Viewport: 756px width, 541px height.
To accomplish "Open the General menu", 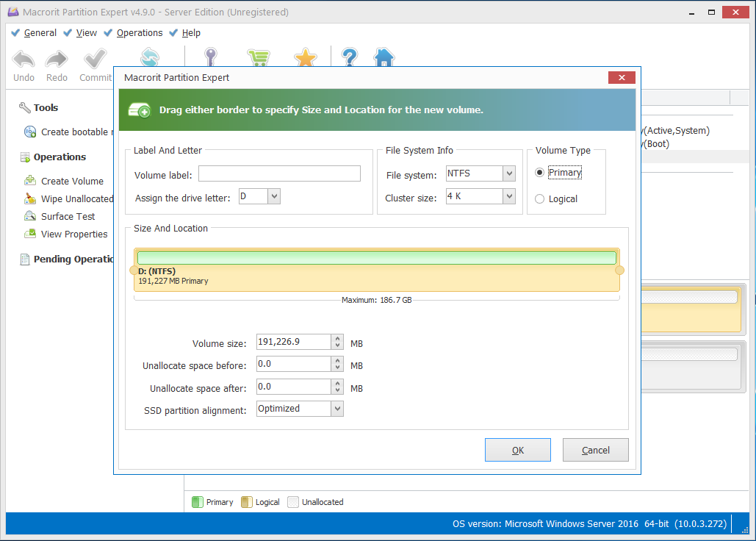I will pos(40,33).
